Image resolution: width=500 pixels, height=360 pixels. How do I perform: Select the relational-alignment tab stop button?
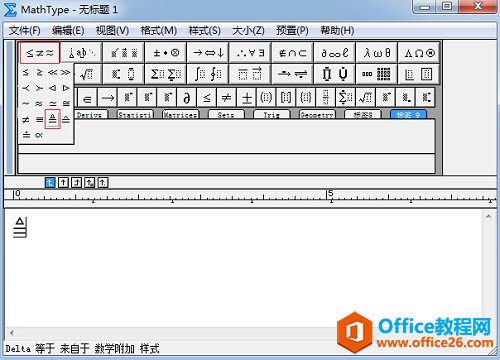click(x=90, y=182)
